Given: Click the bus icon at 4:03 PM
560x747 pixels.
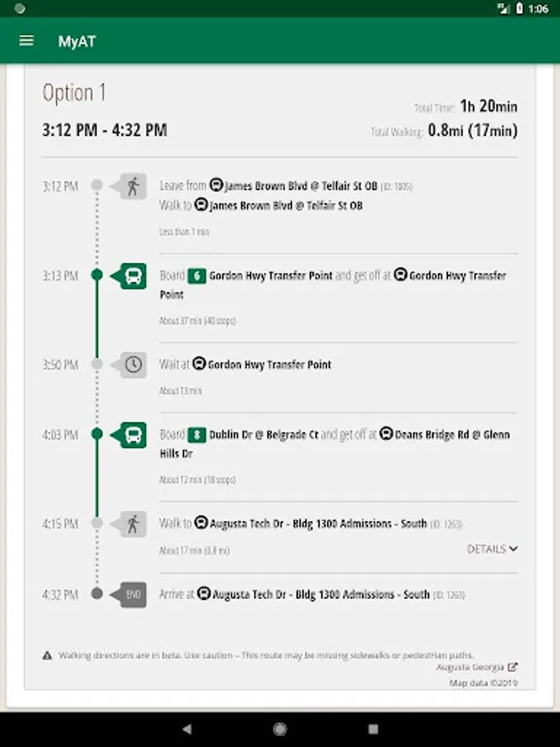Looking at the screenshot, I should (133, 434).
